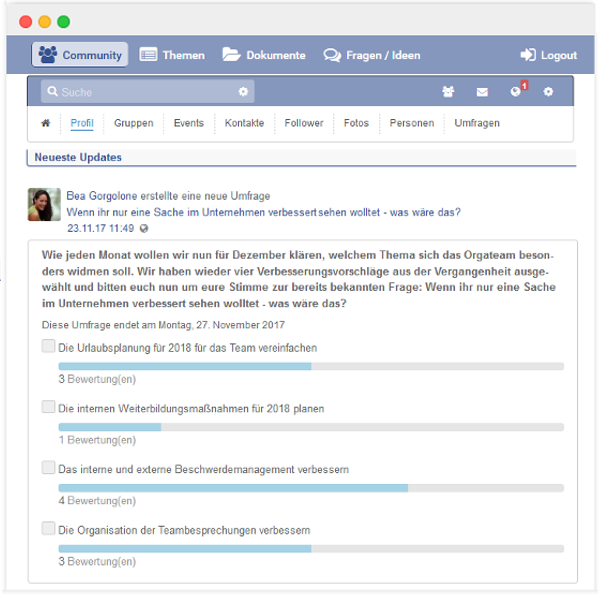This screenshot has width=600, height=595.
Task: Select 'Das interne und externe Beschwerdemanagement' checkbox
Action: pyautogui.click(x=49, y=468)
